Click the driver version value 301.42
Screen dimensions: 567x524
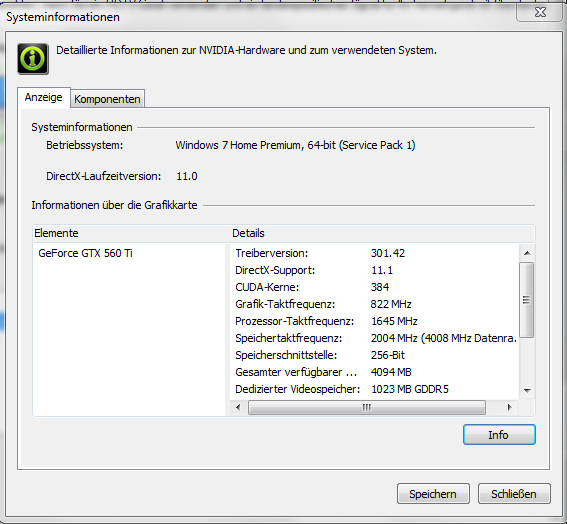[x=388, y=253]
